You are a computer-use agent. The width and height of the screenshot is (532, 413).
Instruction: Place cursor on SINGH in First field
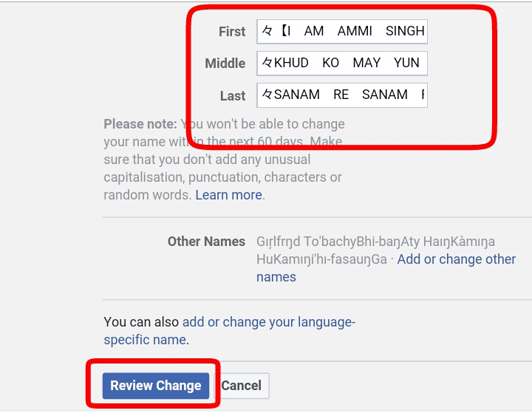click(405, 31)
